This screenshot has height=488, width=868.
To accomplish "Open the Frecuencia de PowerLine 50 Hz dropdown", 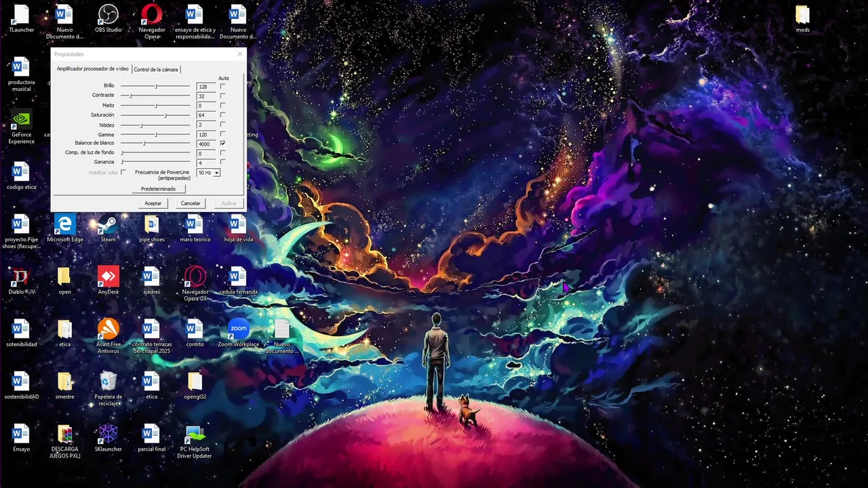I will click(208, 173).
